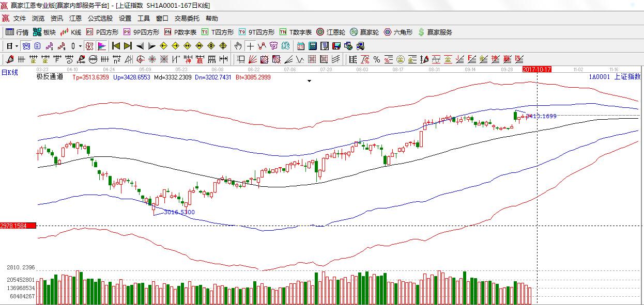Viewport: 644px width, 305px height.
Task: Open the 公式选股 menu
Action: point(100,18)
